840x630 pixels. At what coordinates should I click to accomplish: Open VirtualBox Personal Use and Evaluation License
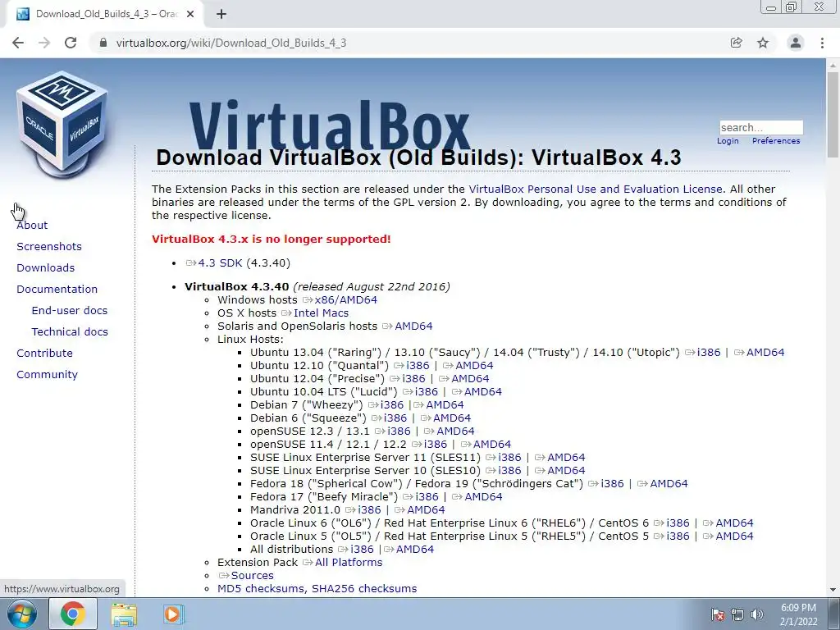pos(596,189)
